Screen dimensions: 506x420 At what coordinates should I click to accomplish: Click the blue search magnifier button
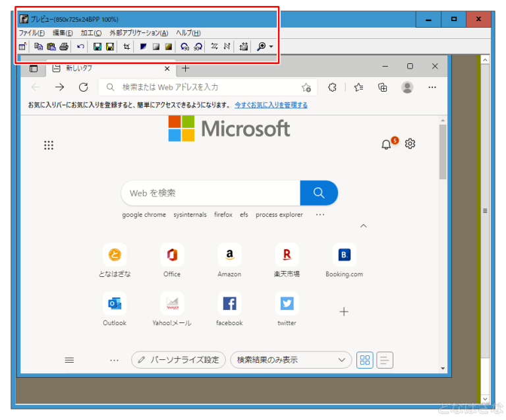coord(319,193)
